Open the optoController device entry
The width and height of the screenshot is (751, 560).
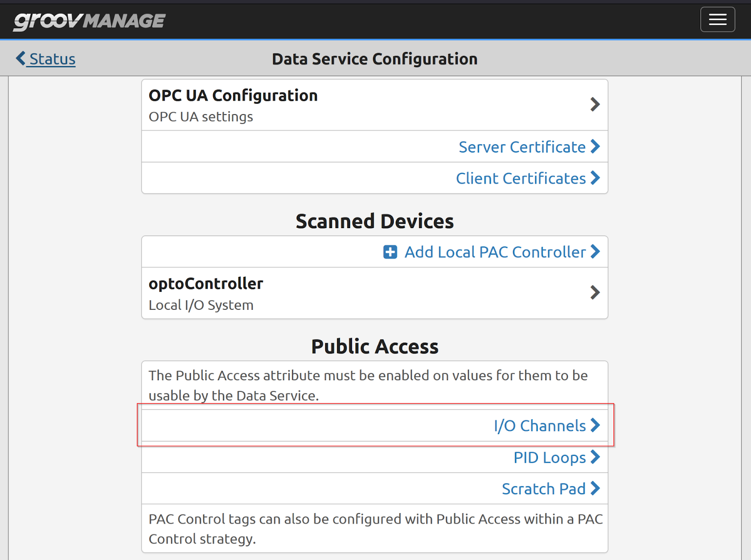pos(375,293)
